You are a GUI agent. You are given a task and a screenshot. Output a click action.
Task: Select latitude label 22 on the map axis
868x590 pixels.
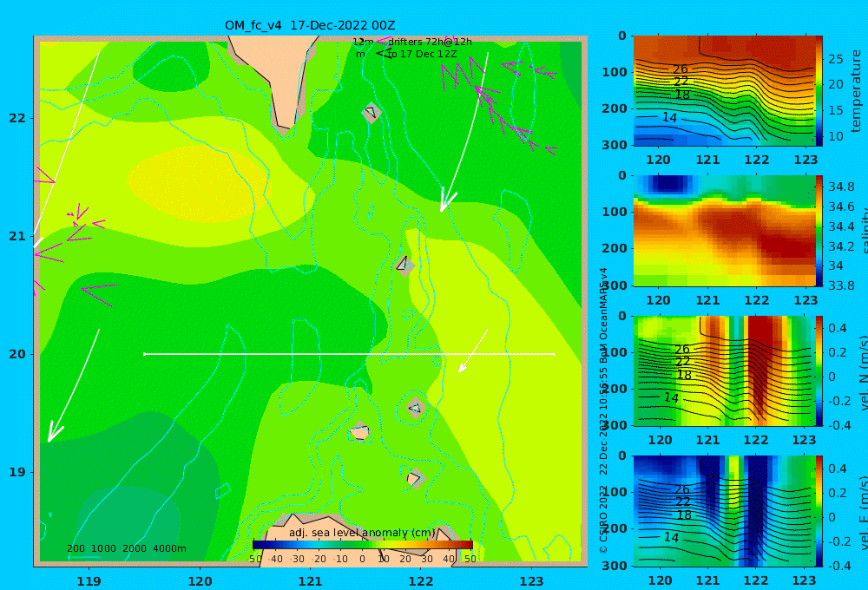(17, 118)
